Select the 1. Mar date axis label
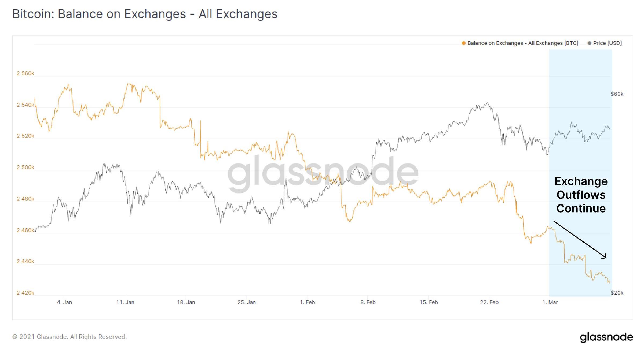This screenshot has width=644, height=346. coord(550,302)
